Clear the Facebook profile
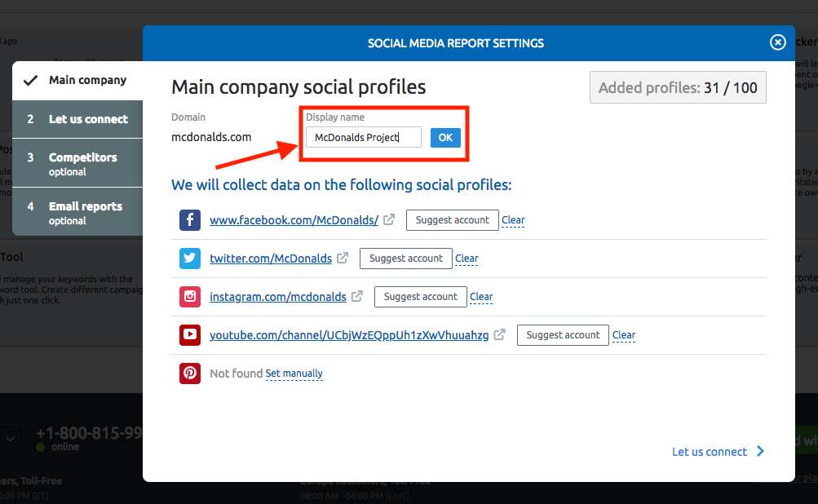The image size is (818, 504). click(x=513, y=220)
